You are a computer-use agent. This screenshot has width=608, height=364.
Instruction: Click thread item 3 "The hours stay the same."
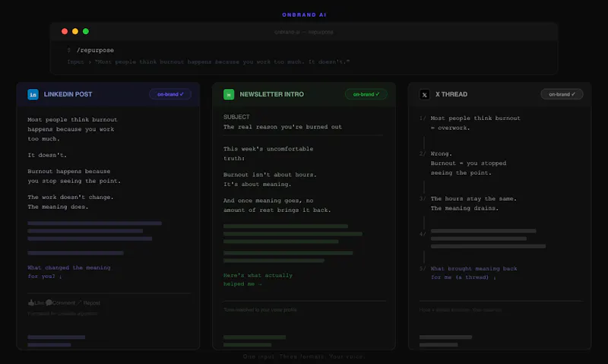tap(473, 198)
